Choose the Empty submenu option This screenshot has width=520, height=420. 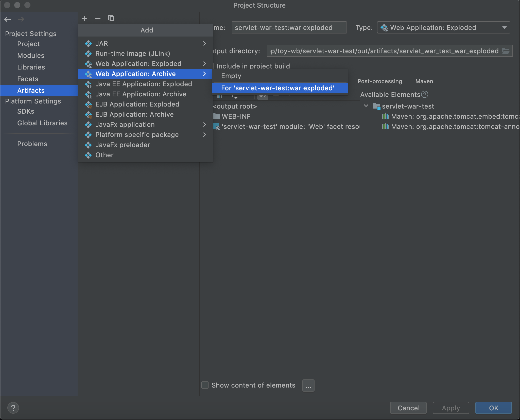pos(231,76)
